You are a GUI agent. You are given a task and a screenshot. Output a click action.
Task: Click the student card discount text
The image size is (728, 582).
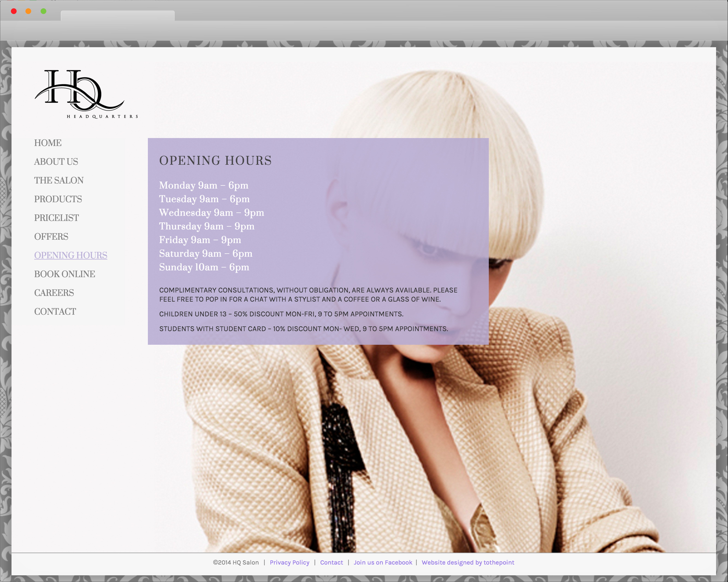304,329
